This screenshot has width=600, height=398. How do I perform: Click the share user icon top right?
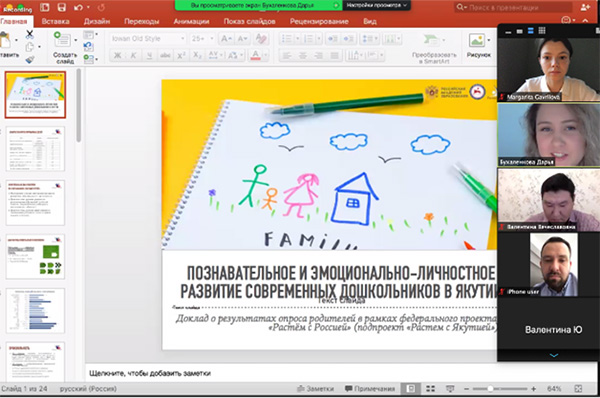point(585,7)
